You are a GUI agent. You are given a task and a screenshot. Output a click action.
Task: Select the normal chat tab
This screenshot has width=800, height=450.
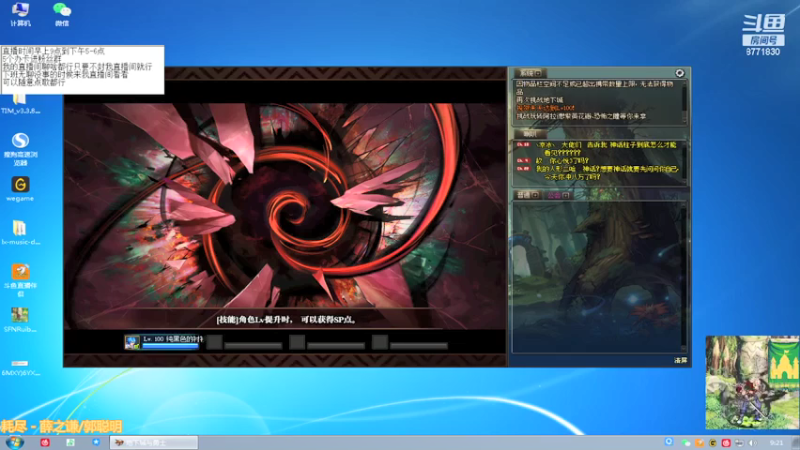tap(528, 195)
